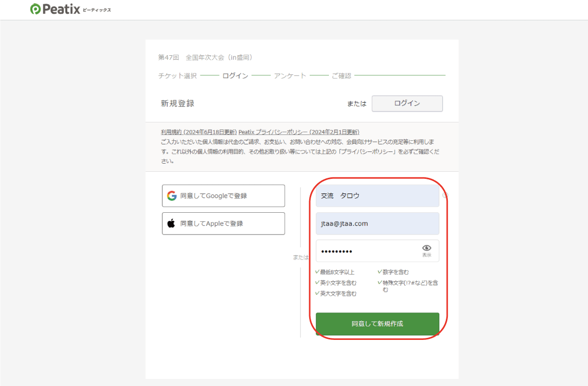588x386 pixels.
Task: Click the Google logo on the register button
Action: click(172, 196)
